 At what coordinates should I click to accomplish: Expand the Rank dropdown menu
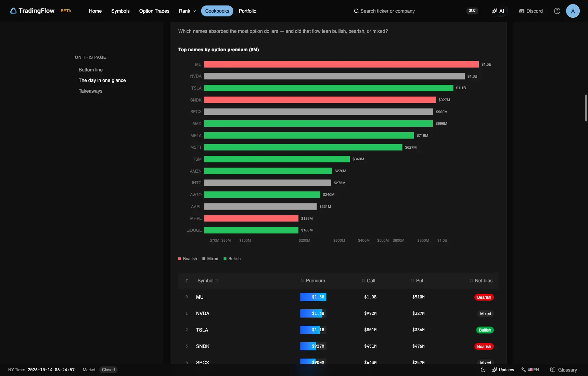point(187,11)
